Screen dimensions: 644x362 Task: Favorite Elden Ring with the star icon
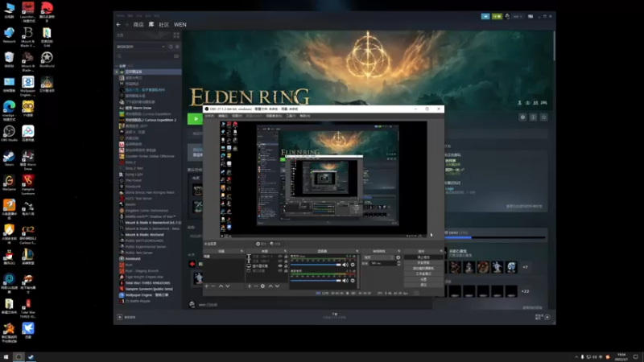pos(544,117)
